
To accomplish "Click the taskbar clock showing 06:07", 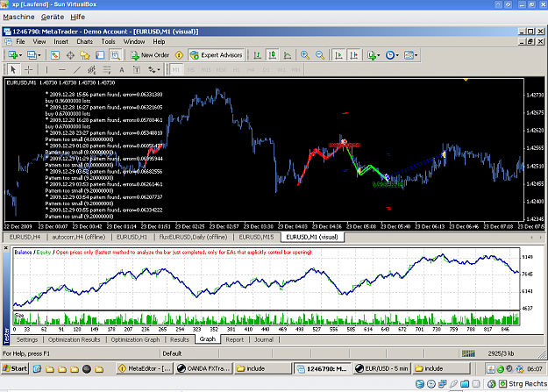I will (x=537, y=368).
